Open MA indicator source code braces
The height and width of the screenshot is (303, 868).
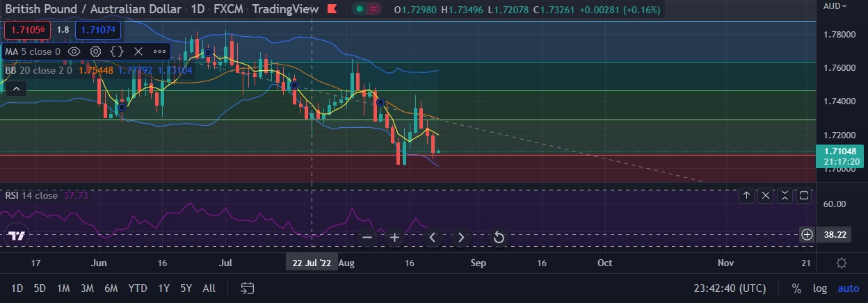(117, 51)
